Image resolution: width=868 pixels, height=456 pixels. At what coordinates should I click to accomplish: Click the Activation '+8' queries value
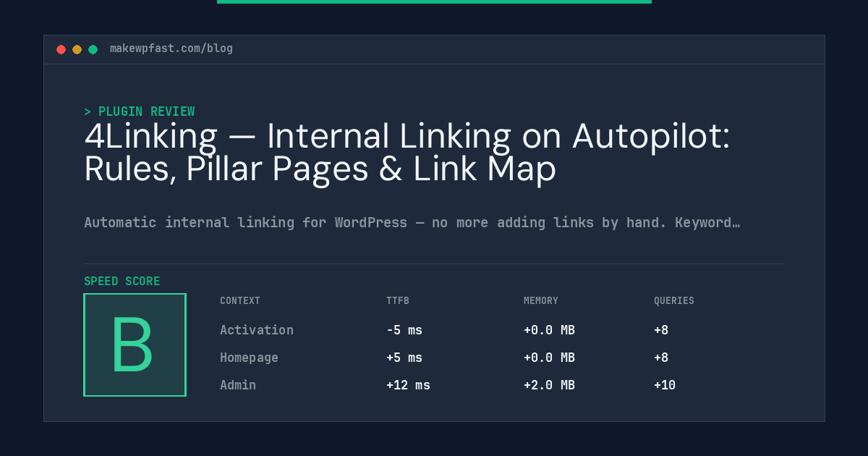pos(661,330)
